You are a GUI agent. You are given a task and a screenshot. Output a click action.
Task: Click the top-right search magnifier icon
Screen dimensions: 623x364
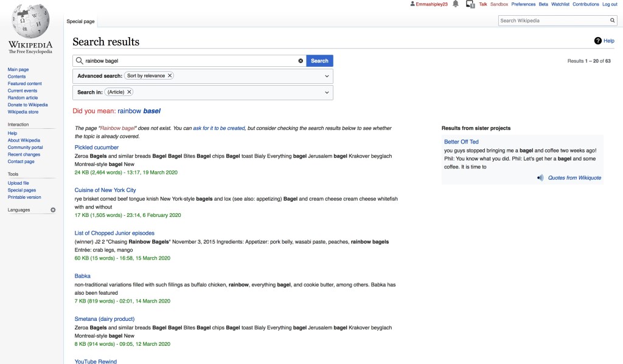[x=613, y=21]
